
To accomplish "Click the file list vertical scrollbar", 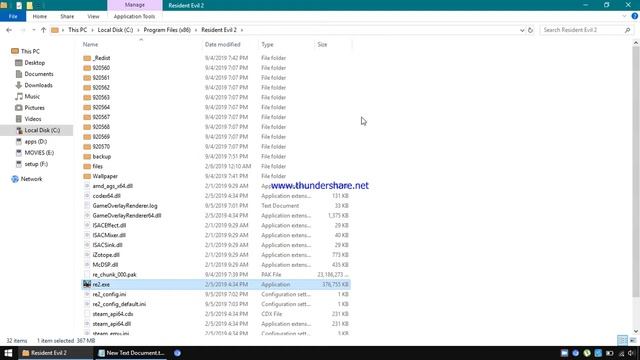I will click(636, 171).
